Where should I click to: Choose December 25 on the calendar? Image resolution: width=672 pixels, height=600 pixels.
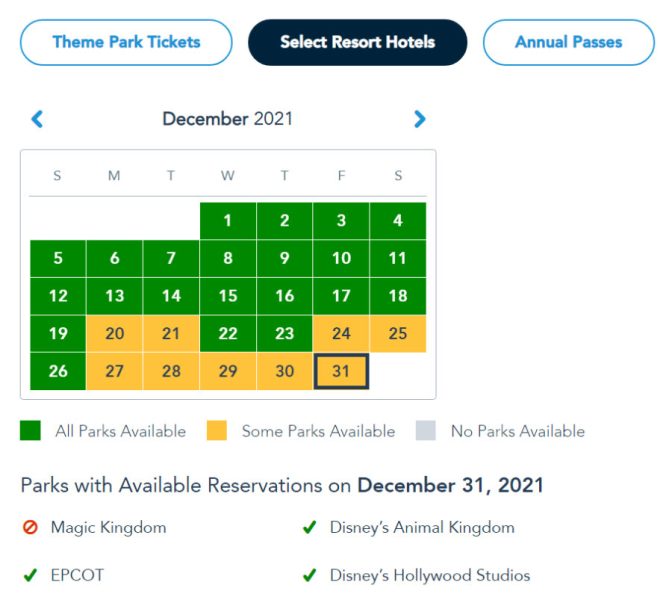click(398, 334)
